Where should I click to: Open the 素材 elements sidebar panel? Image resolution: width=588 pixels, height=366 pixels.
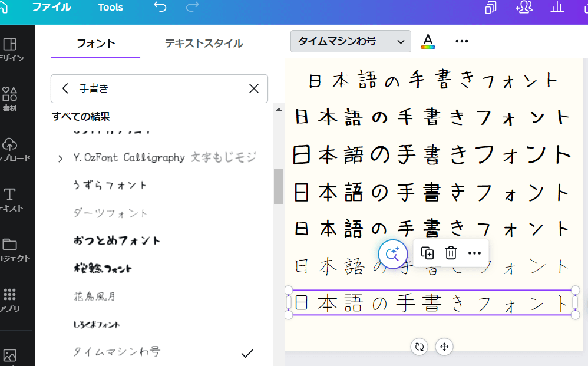click(x=10, y=100)
